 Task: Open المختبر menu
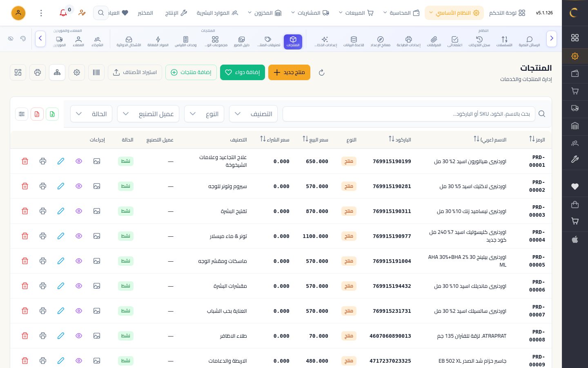(x=145, y=13)
